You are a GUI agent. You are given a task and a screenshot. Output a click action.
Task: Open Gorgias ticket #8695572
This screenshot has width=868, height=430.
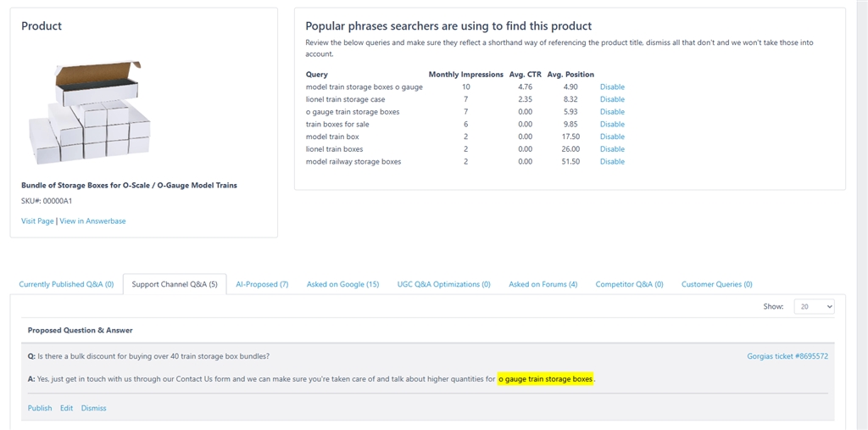[x=787, y=356]
